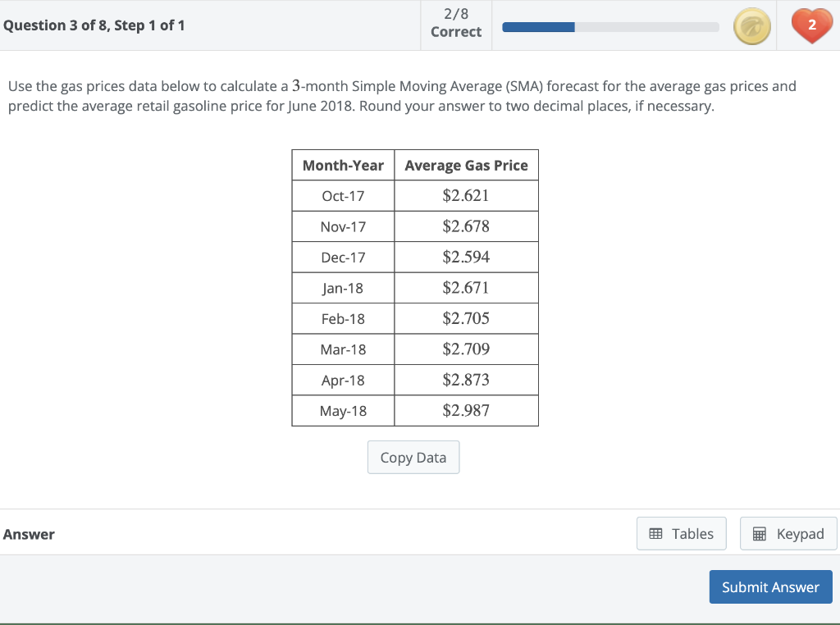
Task: Click the keypad icon next to the Keypad label
Action: 761,533
